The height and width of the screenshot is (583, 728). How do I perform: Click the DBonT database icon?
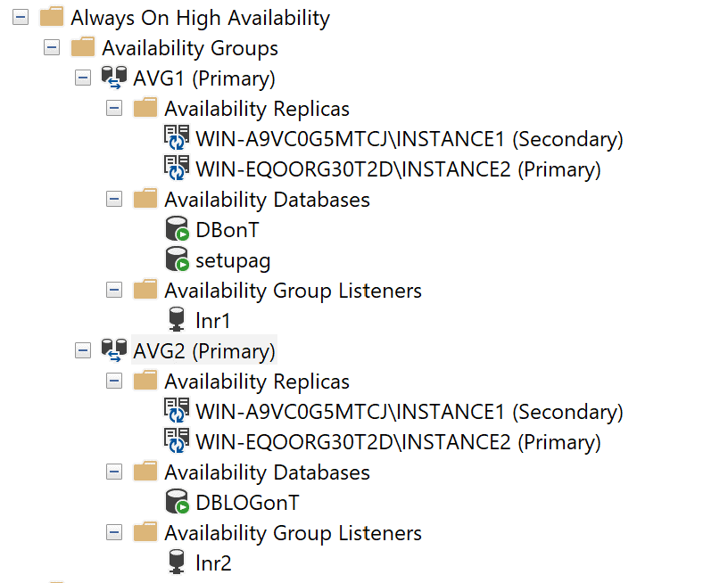tap(178, 230)
